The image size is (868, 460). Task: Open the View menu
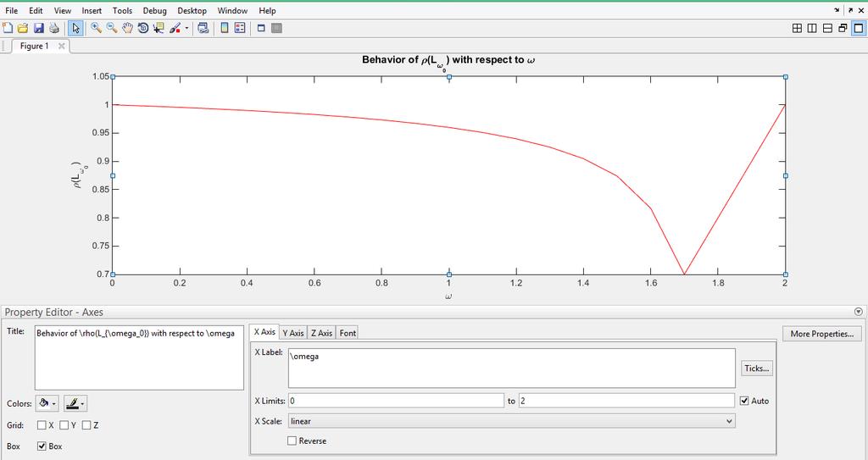63,10
